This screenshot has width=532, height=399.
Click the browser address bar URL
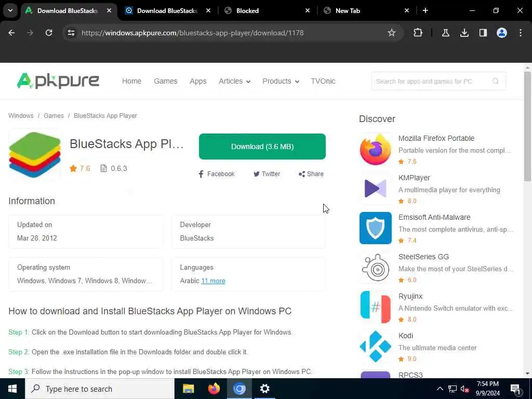(x=192, y=33)
